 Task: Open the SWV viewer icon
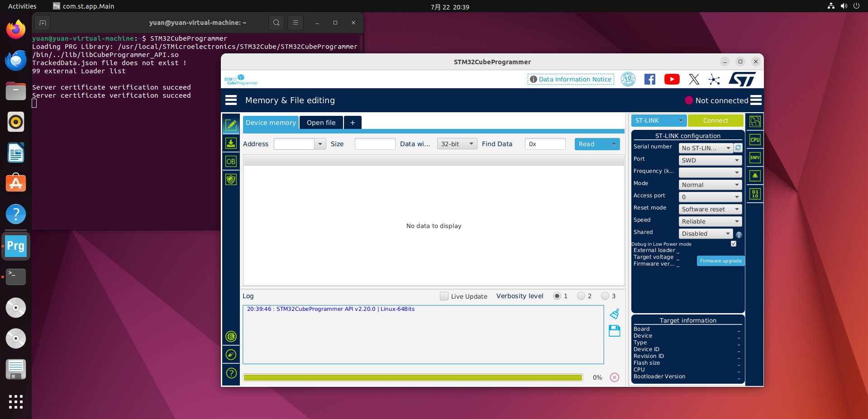(755, 158)
